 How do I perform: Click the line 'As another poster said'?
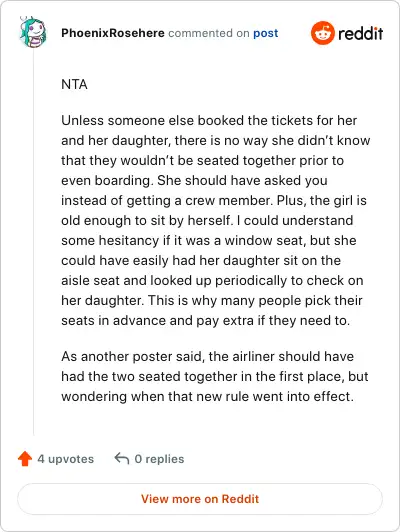(x=208, y=357)
